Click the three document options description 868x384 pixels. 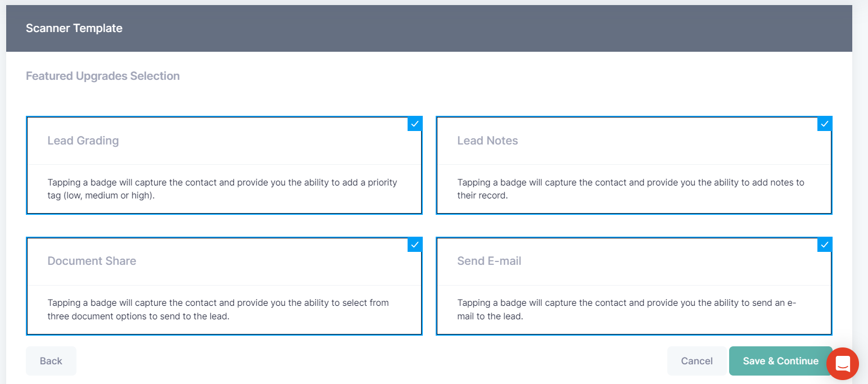click(218, 309)
